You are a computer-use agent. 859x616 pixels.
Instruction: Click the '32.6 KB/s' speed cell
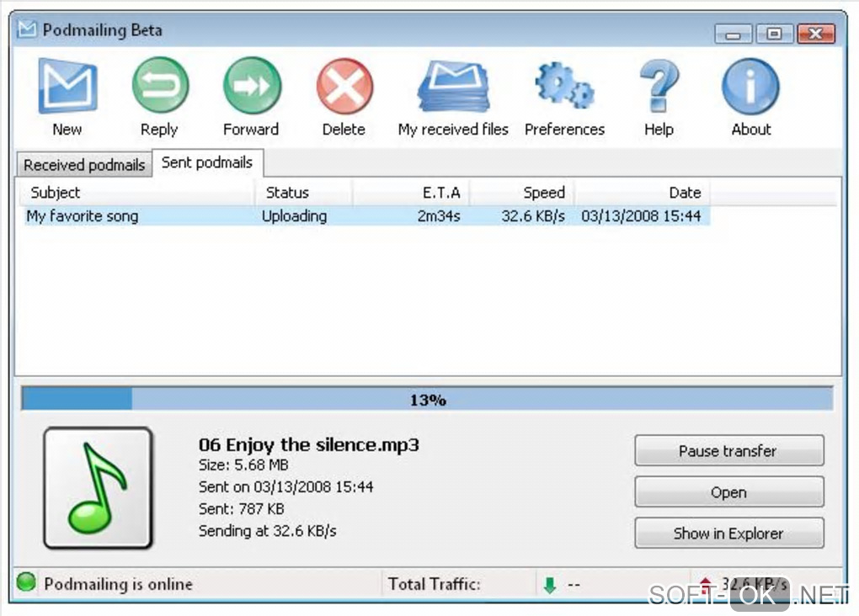[x=533, y=216]
